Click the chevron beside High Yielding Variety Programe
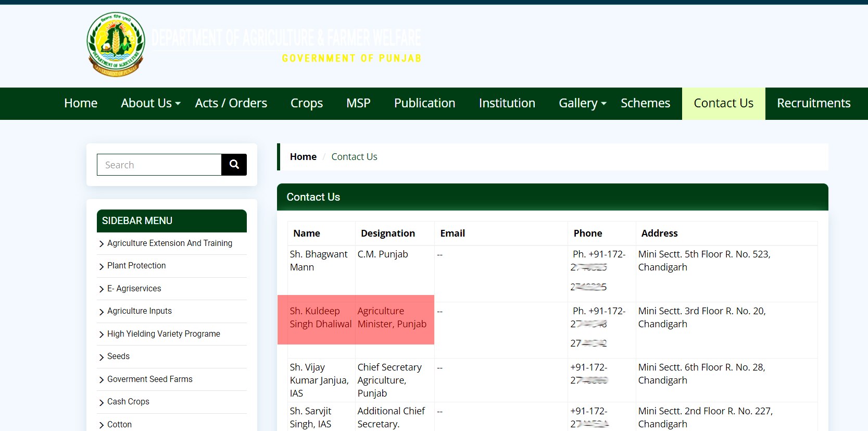The height and width of the screenshot is (431, 868). 102,335
